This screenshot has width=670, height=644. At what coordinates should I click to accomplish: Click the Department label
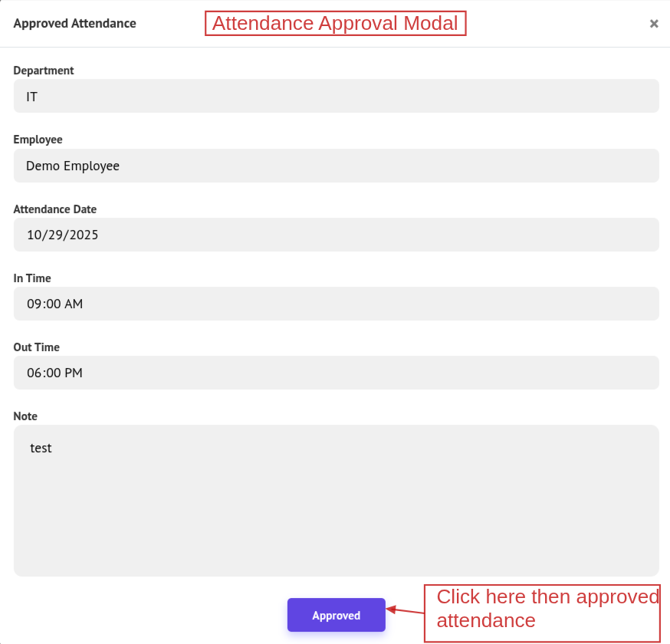[44, 71]
